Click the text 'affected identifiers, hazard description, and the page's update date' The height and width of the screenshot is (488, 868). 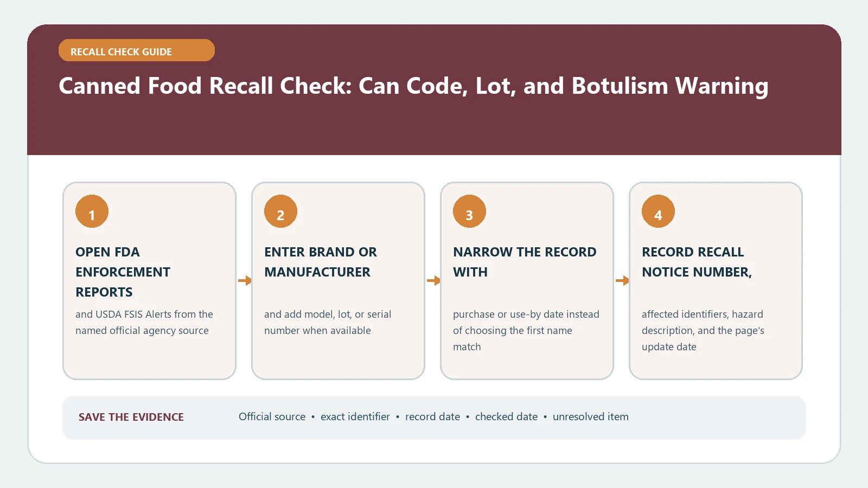pyautogui.click(x=703, y=330)
